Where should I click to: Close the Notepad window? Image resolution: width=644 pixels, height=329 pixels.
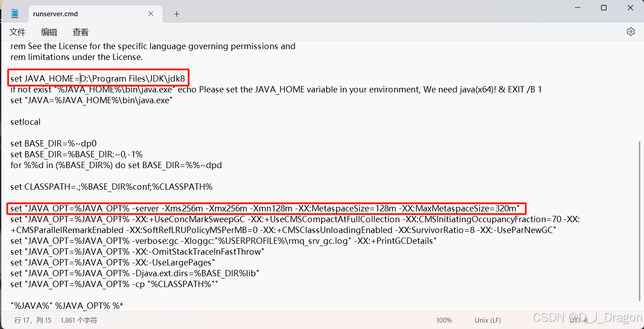[x=631, y=8]
